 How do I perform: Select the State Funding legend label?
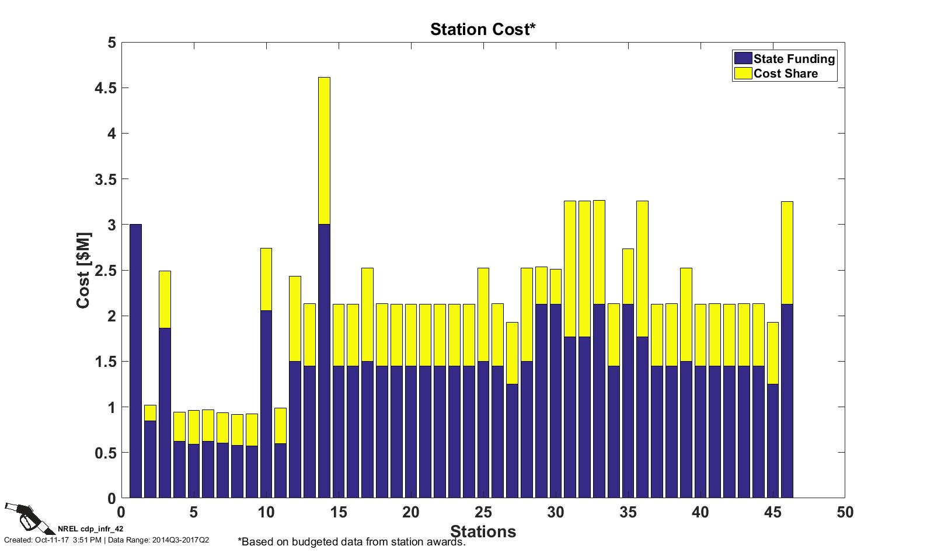(x=794, y=58)
